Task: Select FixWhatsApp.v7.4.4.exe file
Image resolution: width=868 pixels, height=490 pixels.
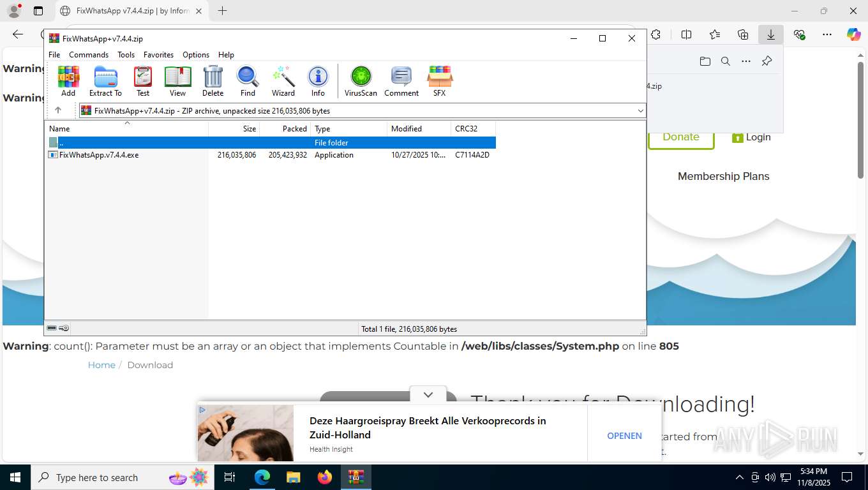Action: pos(271,155)
